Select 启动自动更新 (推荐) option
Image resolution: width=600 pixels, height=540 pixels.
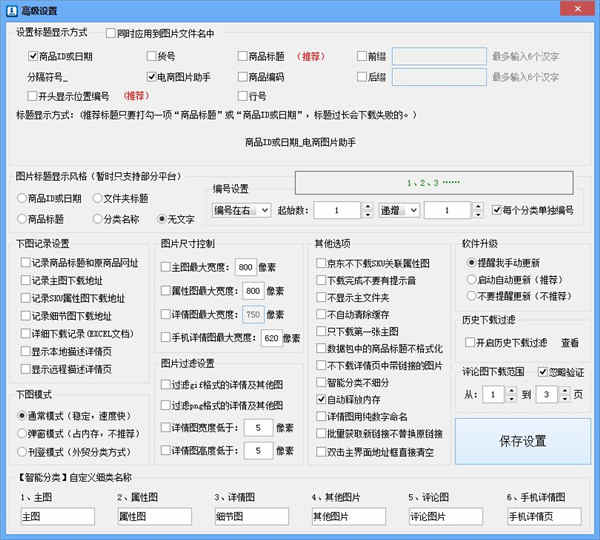(470, 279)
